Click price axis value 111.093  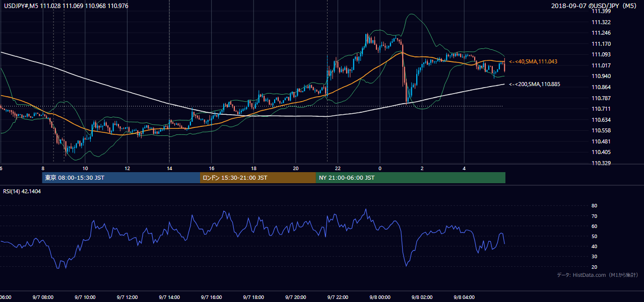pos(601,54)
